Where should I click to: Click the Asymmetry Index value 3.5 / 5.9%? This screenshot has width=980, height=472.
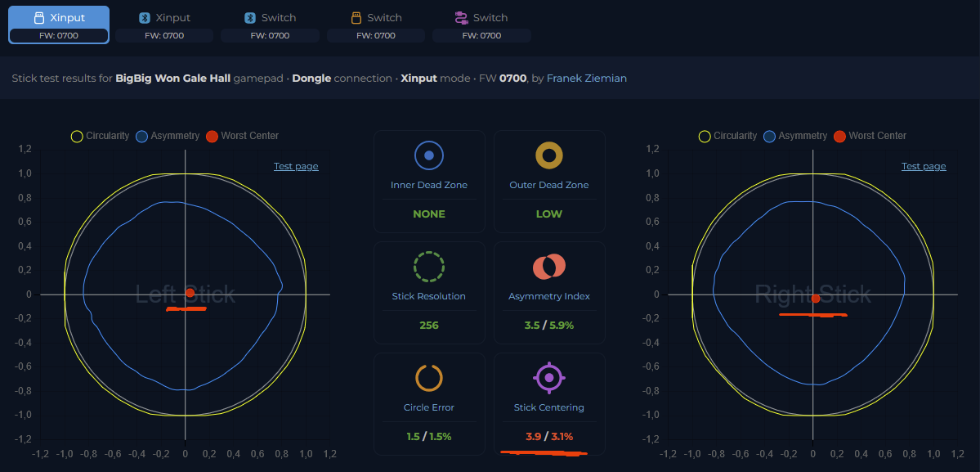tap(549, 325)
